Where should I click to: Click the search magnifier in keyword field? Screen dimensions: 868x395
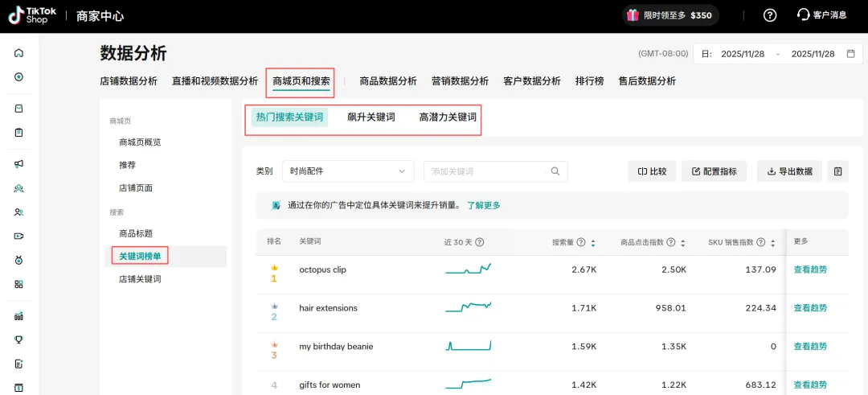tap(555, 171)
